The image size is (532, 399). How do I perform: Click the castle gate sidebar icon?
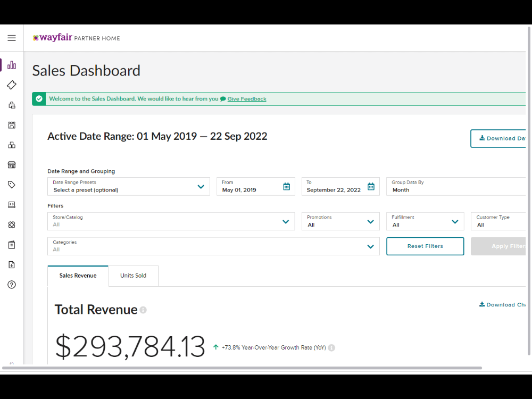tap(12, 125)
